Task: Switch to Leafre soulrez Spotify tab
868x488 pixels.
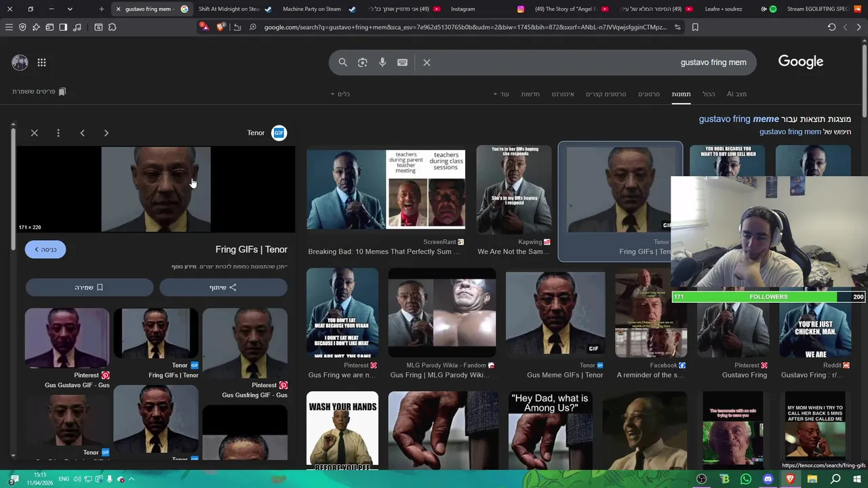Action: [739, 9]
